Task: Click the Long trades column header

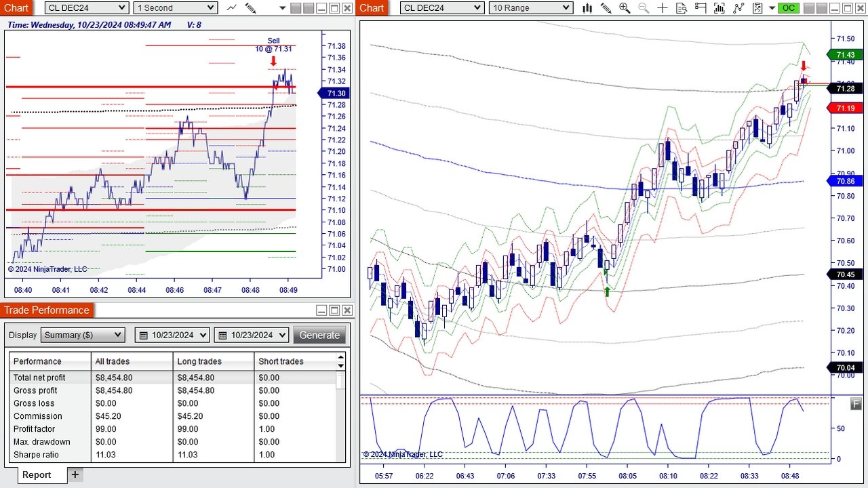Action: [213, 361]
